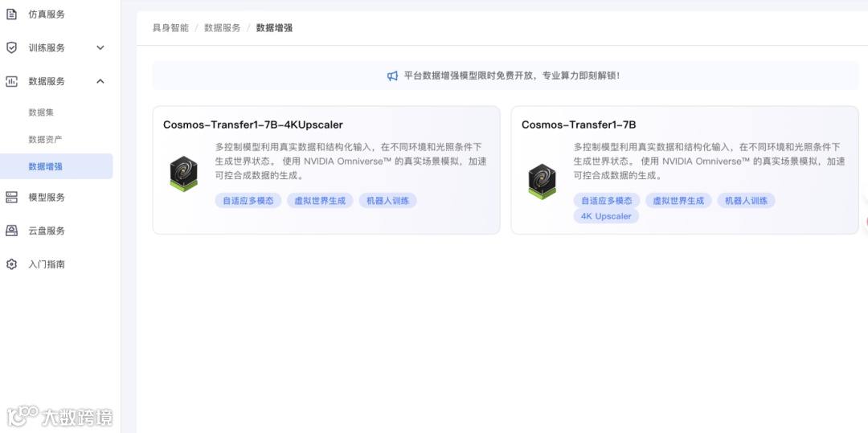Screen dimensions: 868x433
Task: Click 虚拟世界生成 tag in the Cosmos-Transfer1-7B card
Action: [x=678, y=201]
